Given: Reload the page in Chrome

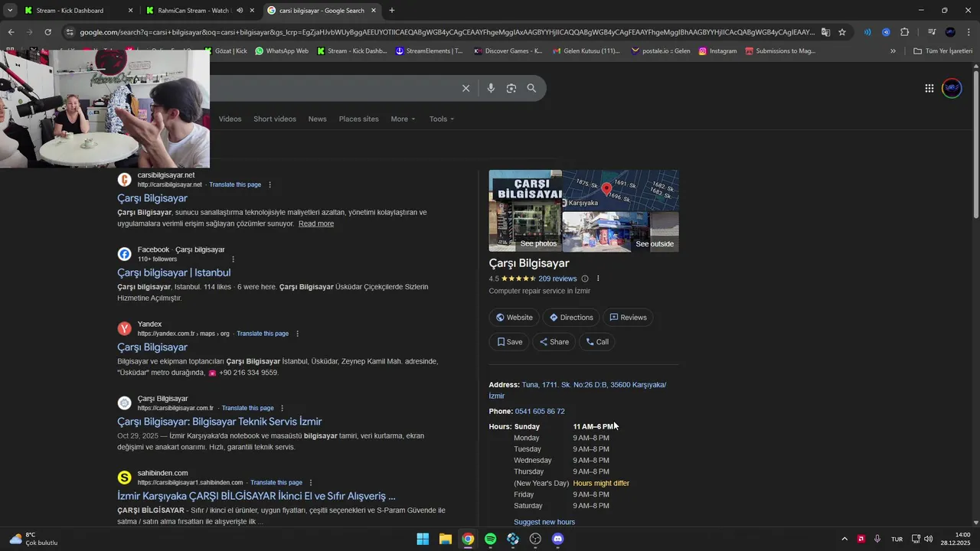Looking at the screenshot, I should pyautogui.click(x=47, y=32).
